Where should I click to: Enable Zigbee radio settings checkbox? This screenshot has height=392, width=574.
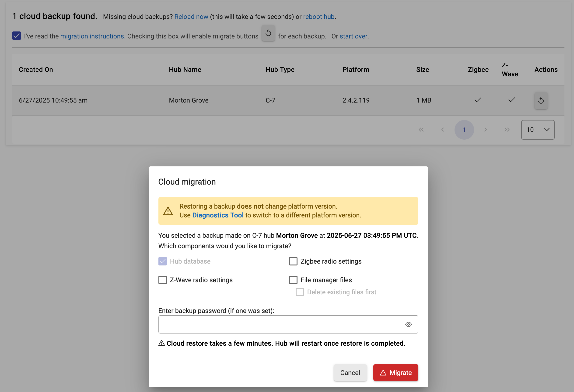click(293, 261)
